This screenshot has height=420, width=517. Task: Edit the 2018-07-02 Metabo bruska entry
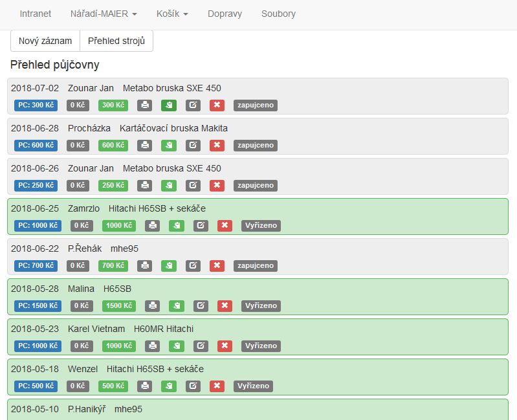(193, 105)
